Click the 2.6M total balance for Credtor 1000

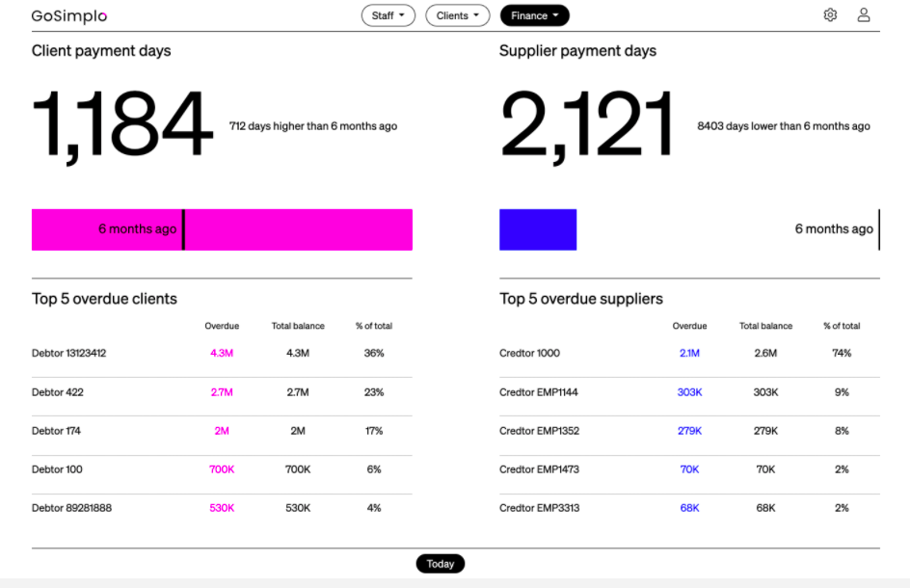coord(765,353)
